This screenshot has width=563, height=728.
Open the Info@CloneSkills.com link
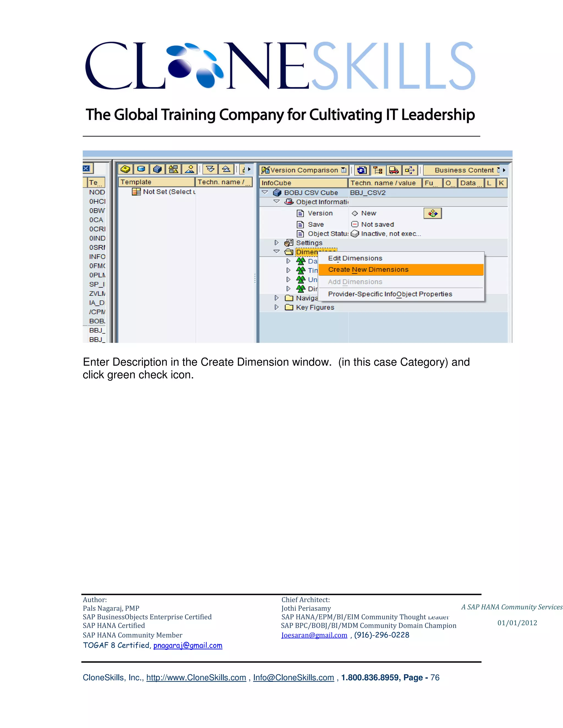pos(294,678)
